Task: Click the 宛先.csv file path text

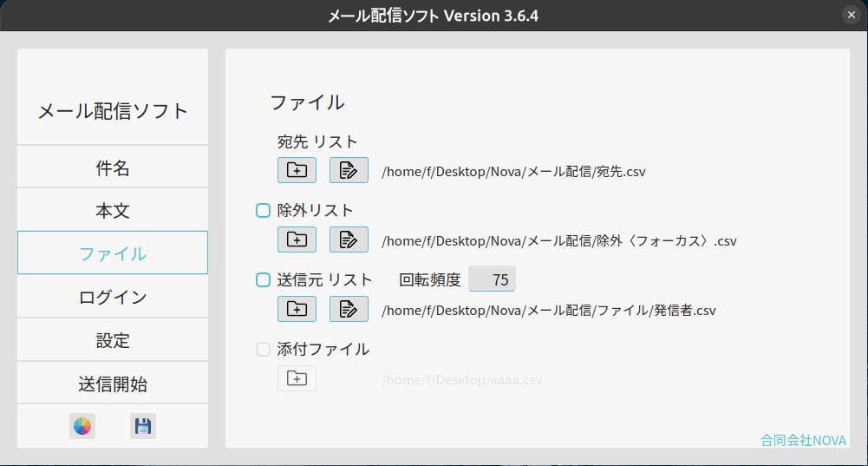Action: click(x=513, y=171)
